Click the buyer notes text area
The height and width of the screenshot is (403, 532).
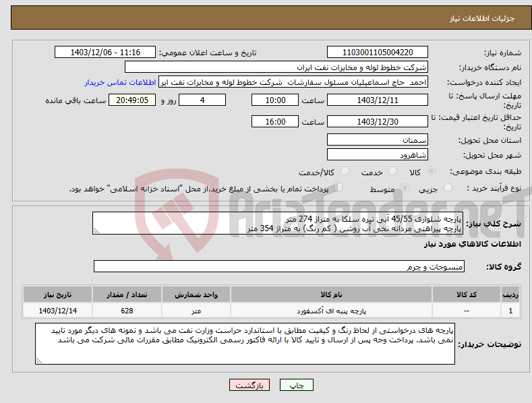(x=245, y=344)
